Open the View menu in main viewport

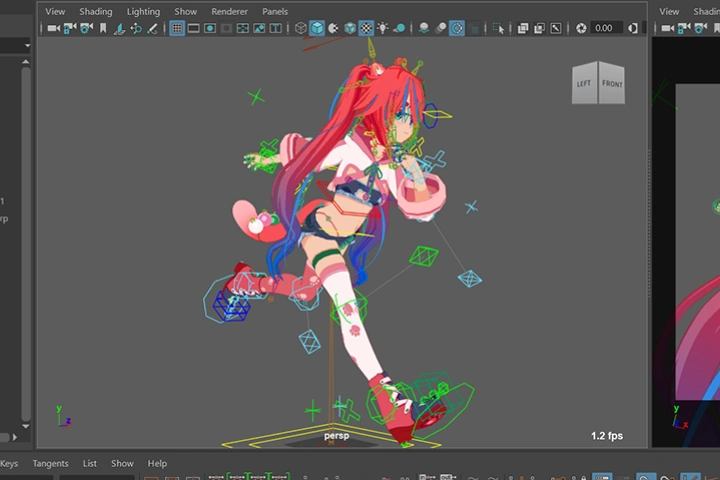55,11
